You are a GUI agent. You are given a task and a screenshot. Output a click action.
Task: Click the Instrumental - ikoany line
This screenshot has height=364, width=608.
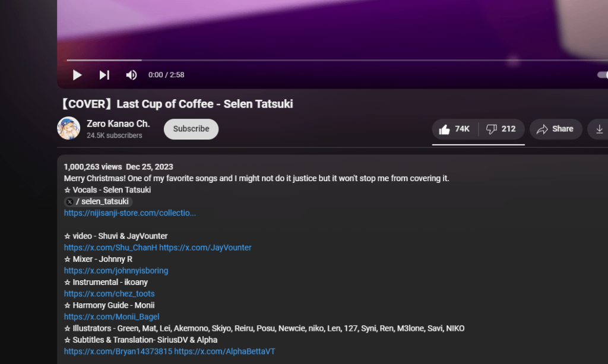click(x=106, y=282)
